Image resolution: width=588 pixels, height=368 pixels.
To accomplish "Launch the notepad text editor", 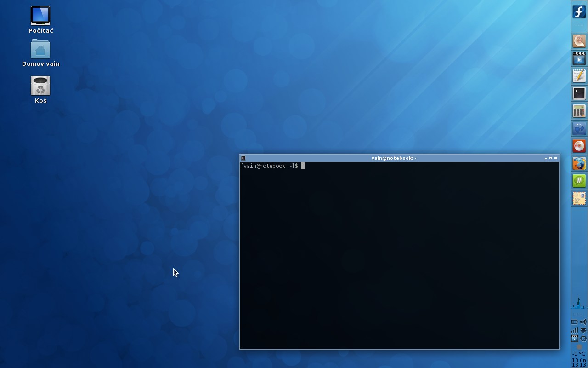I will click(x=579, y=76).
